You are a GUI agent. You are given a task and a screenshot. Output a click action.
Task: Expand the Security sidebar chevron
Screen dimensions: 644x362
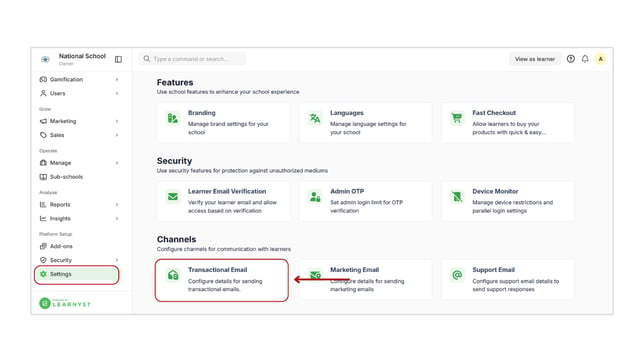tap(117, 260)
